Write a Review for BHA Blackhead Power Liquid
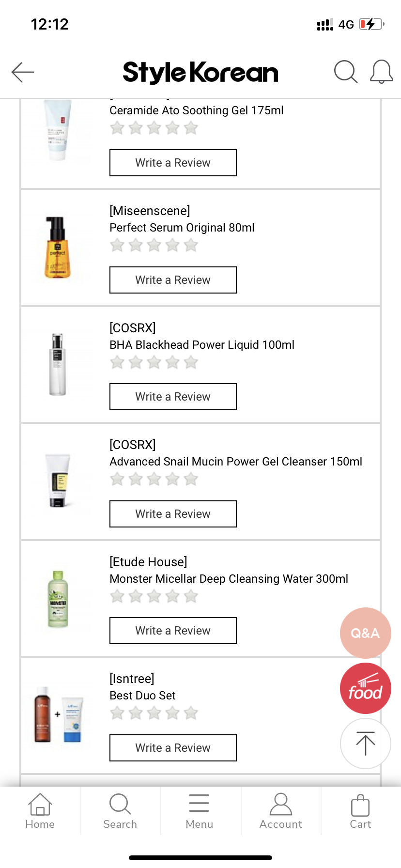 [173, 397]
